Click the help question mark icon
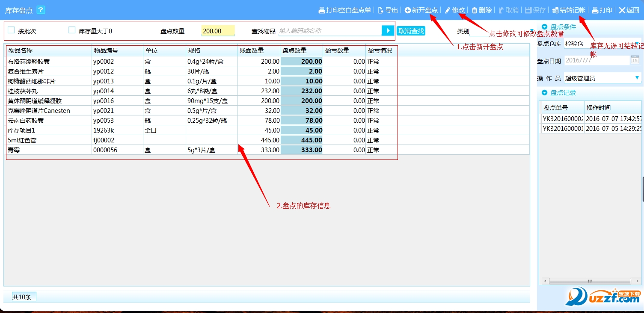Screen dimensions: 644x313 tap(41, 10)
